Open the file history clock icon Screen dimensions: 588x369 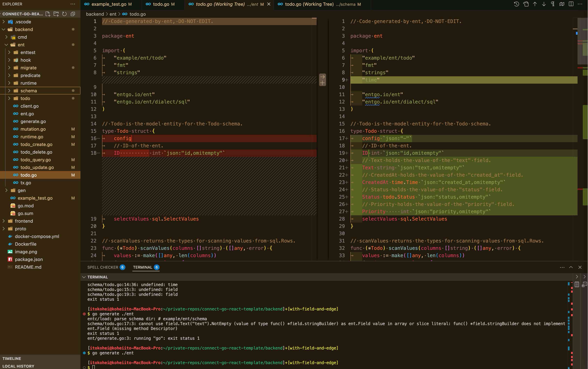tap(517, 4)
